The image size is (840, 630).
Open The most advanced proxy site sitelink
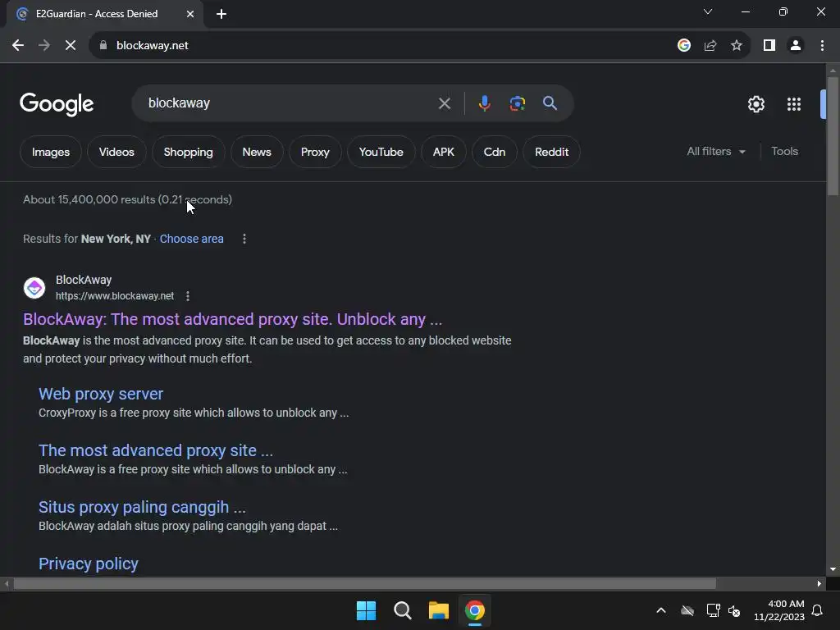156,450
